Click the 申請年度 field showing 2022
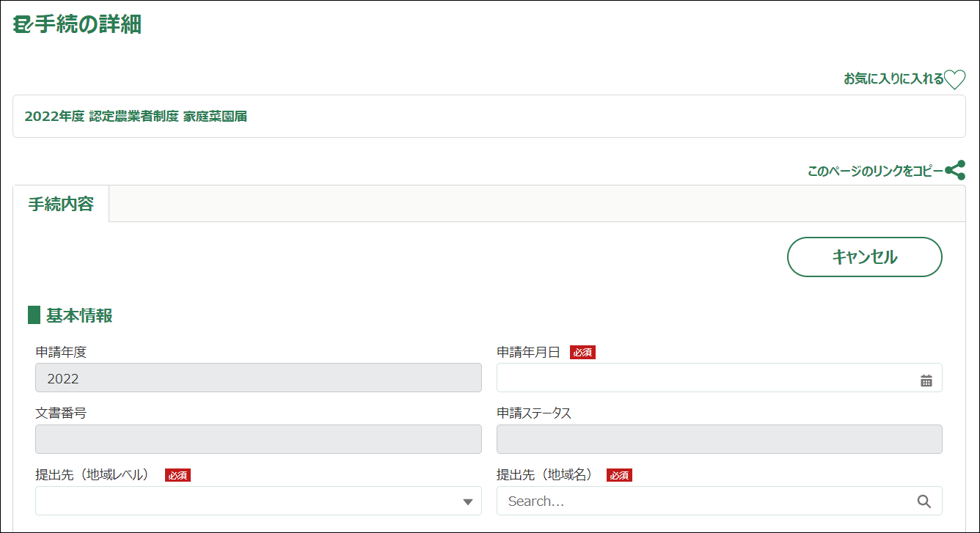 pos(258,378)
